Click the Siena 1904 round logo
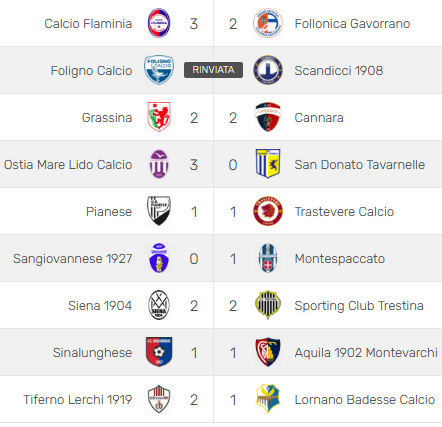The image size is (442, 427). 159,305
